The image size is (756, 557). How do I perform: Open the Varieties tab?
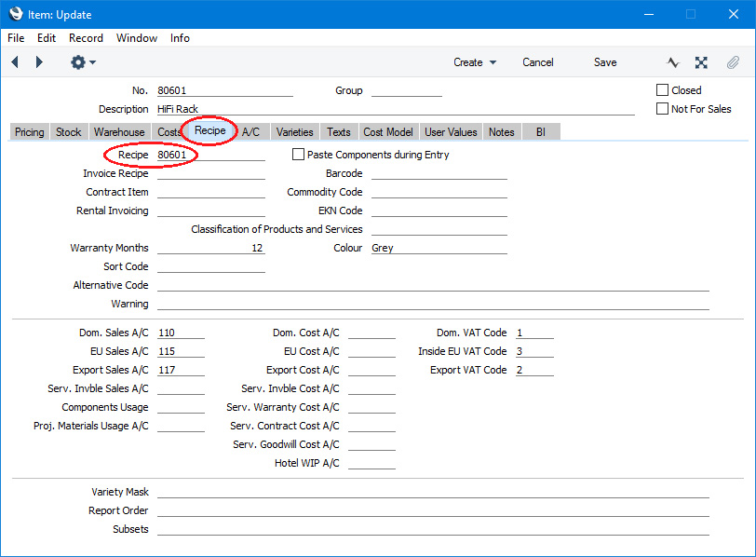pyautogui.click(x=294, y=131)
